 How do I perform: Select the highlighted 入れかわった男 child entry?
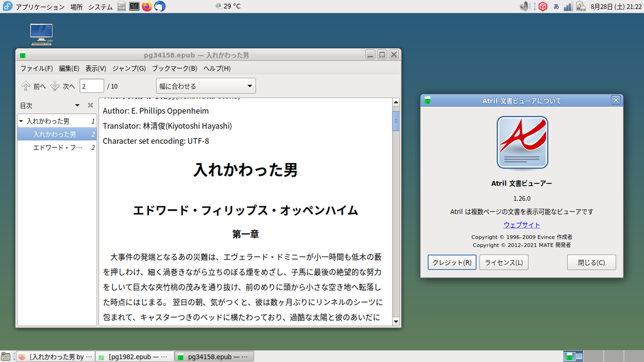tap(57, 134)
